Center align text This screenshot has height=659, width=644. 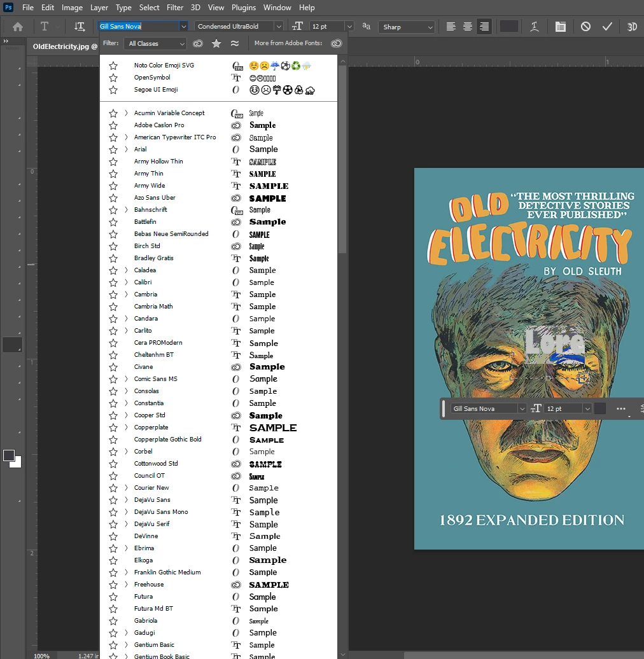(x=468, y=27)
